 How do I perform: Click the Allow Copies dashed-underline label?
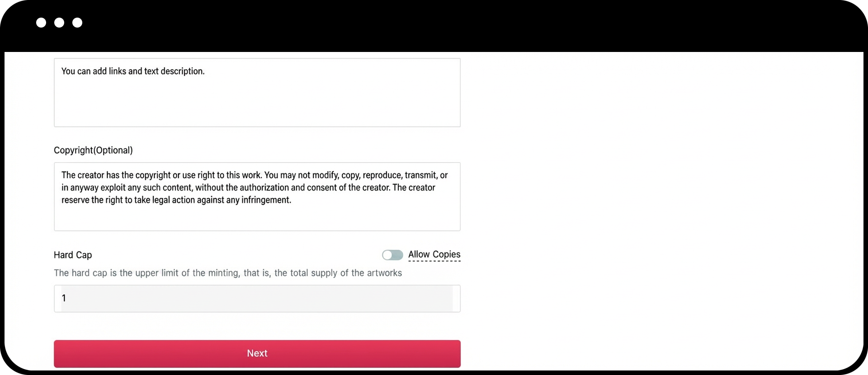tap(434, 254)
